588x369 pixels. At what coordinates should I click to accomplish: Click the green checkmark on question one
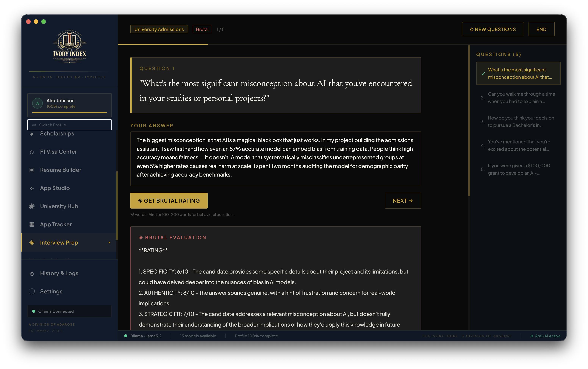coord(483,73)
